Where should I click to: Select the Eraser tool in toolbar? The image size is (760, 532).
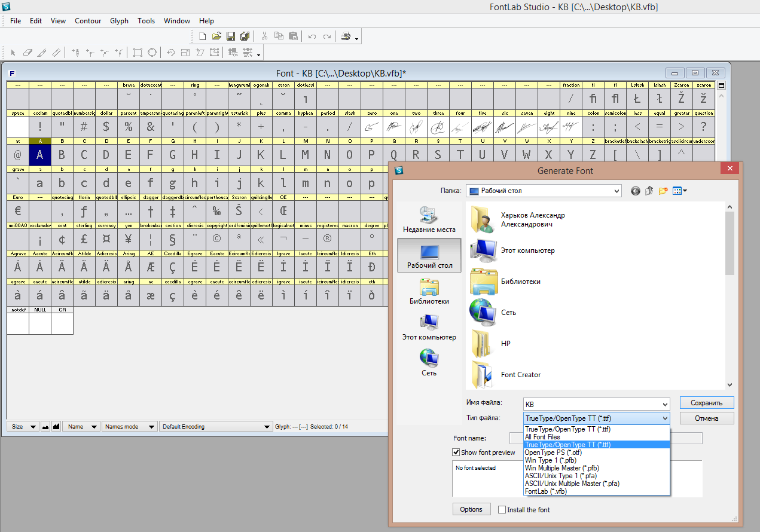pos(27,53)
